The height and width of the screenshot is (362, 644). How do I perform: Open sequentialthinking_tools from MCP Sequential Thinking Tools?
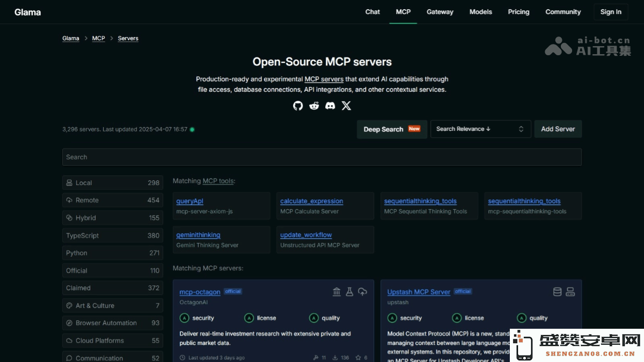pos(420,201)
